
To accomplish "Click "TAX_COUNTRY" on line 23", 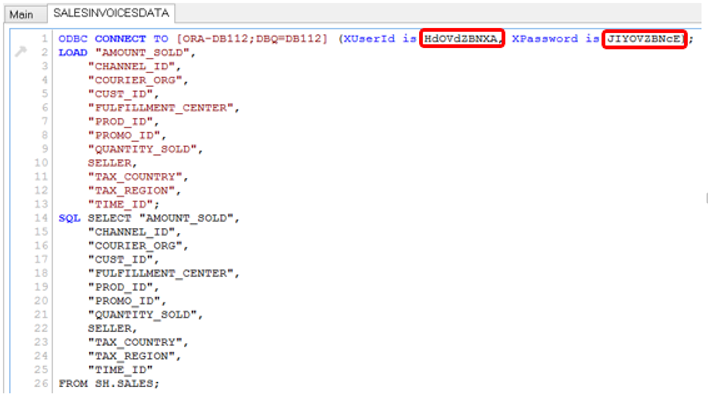I will click(x=135, y=342).
